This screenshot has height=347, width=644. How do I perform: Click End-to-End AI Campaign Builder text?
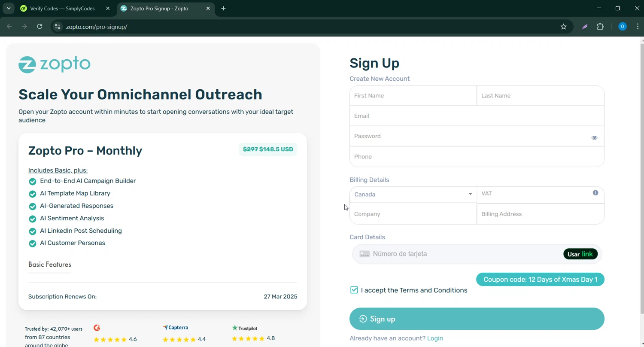pyautogui.click(x=88, y=181)
